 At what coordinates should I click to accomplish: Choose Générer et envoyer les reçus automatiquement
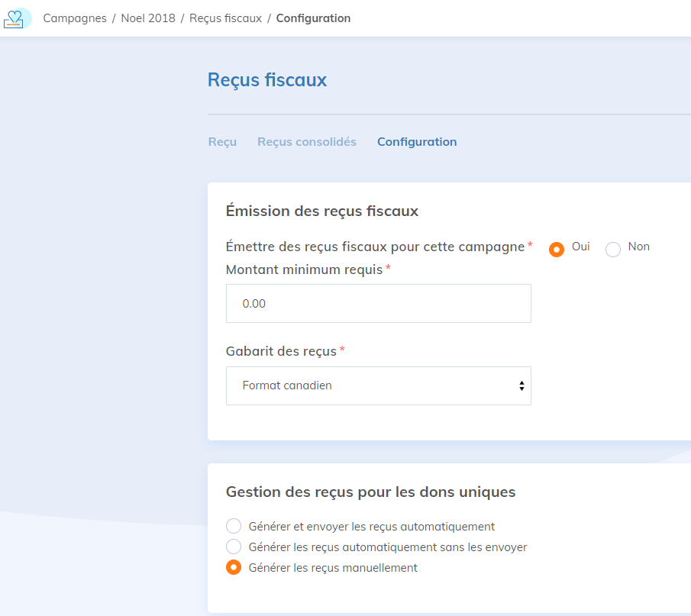pos(234,526)
